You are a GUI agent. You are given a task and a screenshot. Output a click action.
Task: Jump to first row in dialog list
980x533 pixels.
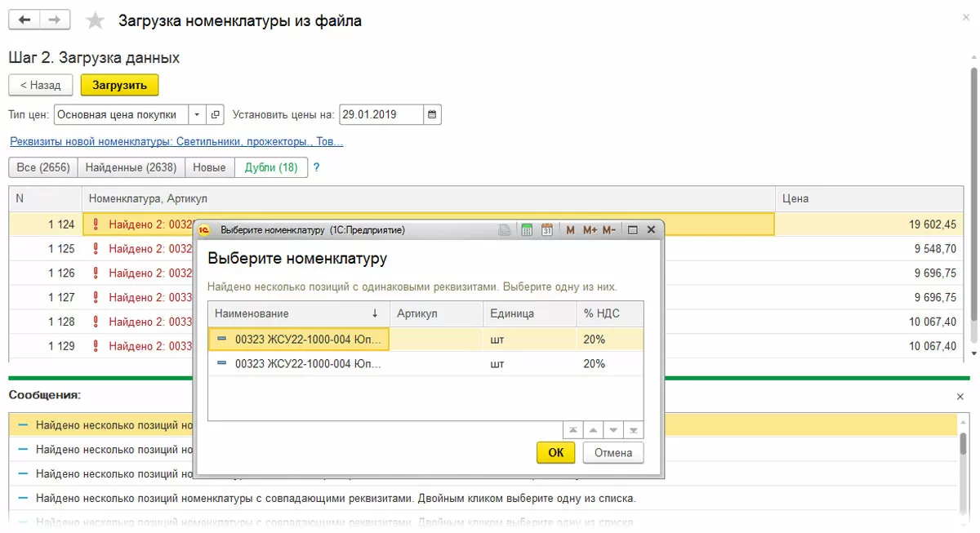pos(573,430)
